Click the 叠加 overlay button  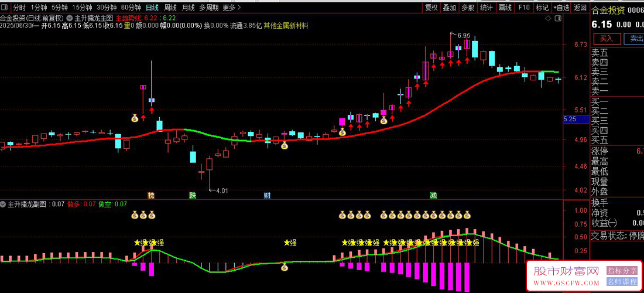coord(449,8)
